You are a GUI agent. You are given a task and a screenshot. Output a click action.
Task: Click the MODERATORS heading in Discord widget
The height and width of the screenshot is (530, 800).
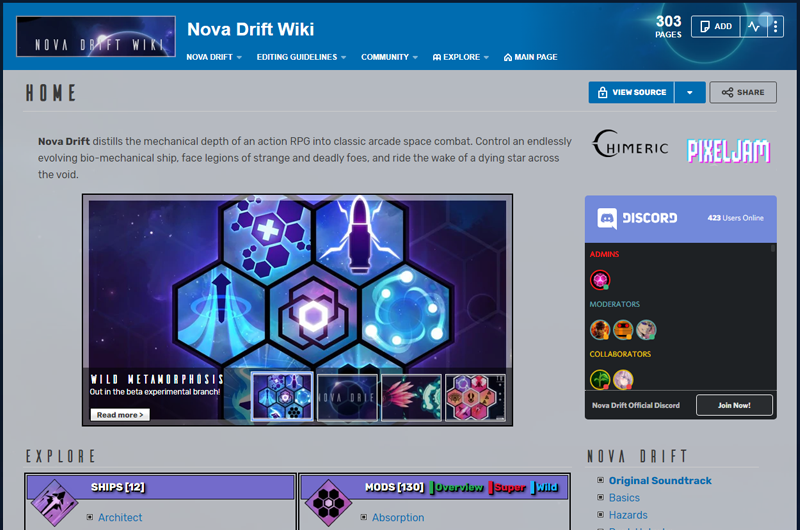tap(614, 304)
